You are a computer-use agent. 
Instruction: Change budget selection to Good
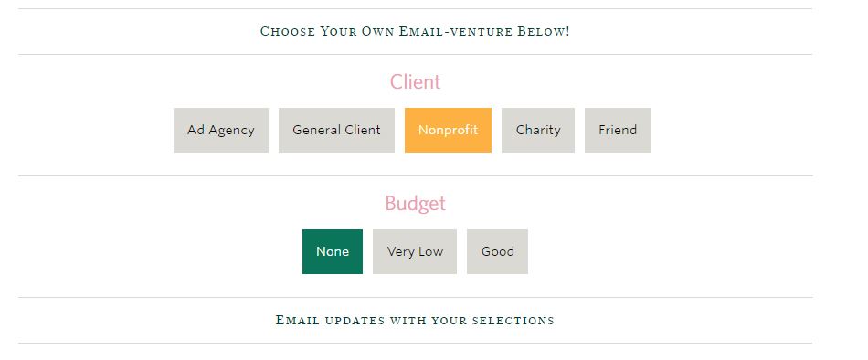[x=497, y=251]
